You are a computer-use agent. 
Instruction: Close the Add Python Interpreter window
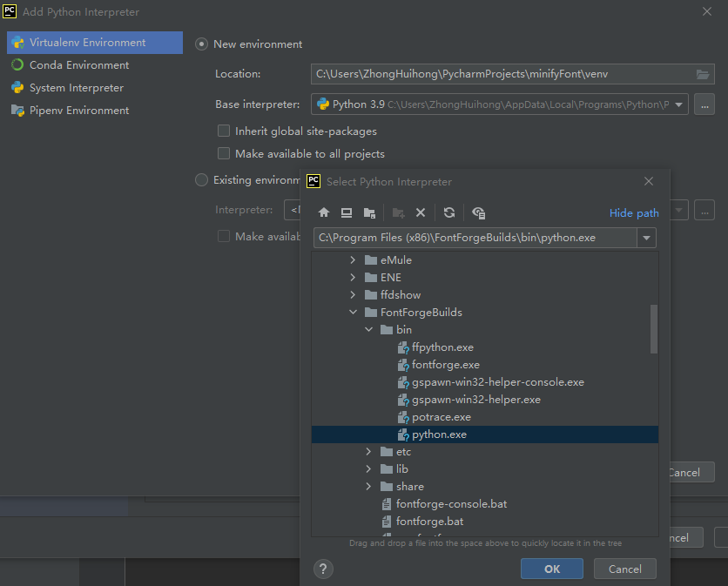706,11
